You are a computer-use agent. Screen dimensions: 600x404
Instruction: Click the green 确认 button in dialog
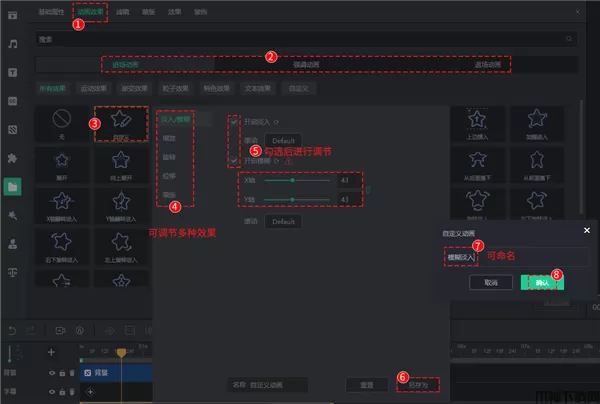click(542, 282)
